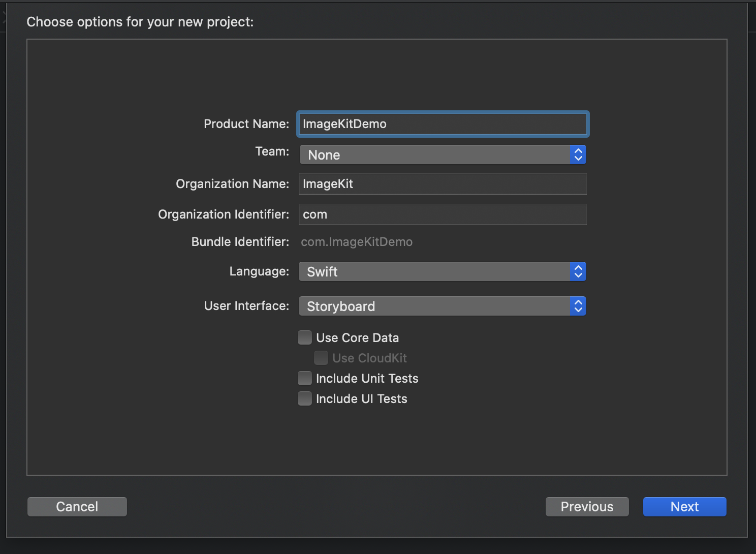The width and height of the screenshot is (756, 554).
Task: Open the Language dropdown showing Swift
Action: pyautogui.click(x=443, y=272)
